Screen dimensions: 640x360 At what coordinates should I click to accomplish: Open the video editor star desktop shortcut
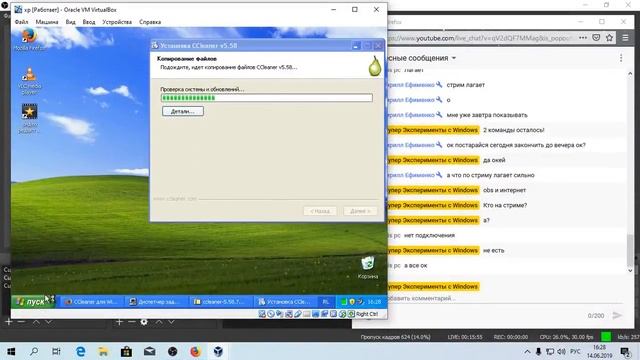coord(29,118)
